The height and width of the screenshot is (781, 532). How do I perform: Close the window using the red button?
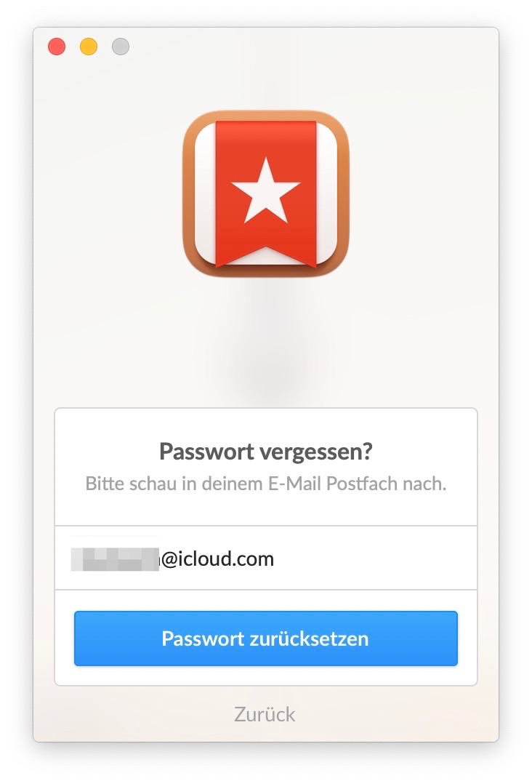coord(57,47)
